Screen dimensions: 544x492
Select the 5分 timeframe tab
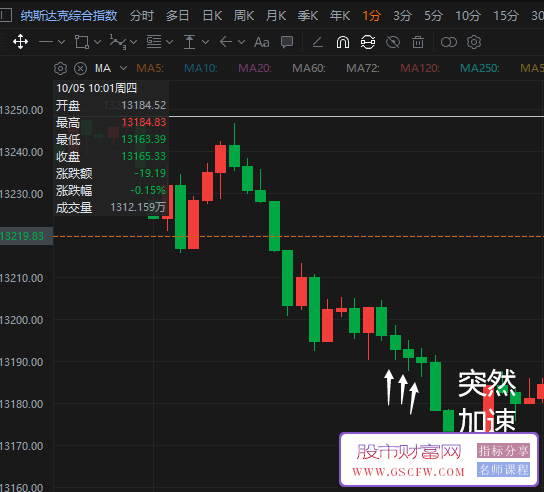[x=433, y=16]
